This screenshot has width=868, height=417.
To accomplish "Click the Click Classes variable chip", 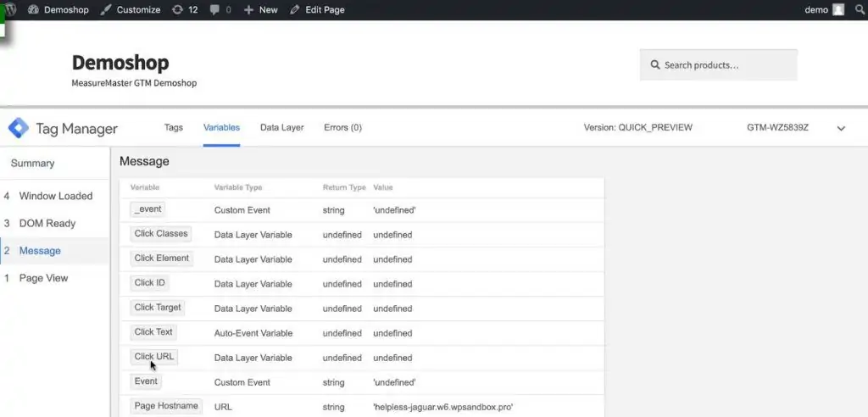I will pos(161,234).
